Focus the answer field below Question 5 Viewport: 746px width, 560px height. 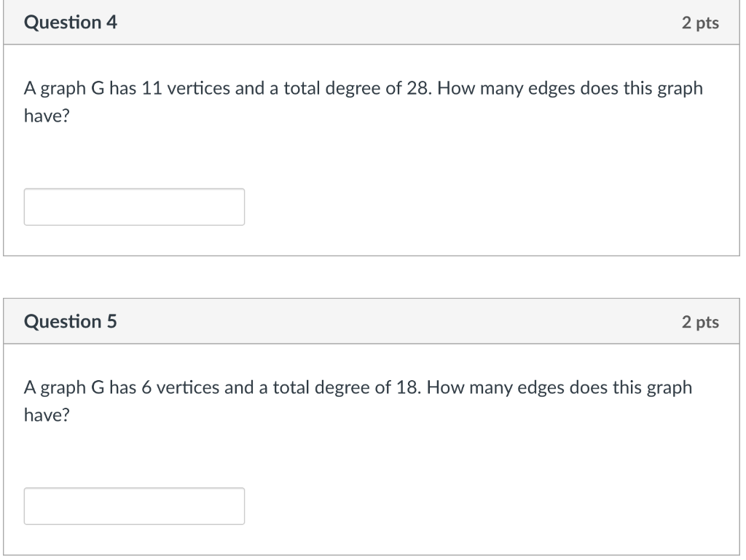click(134, 505)
